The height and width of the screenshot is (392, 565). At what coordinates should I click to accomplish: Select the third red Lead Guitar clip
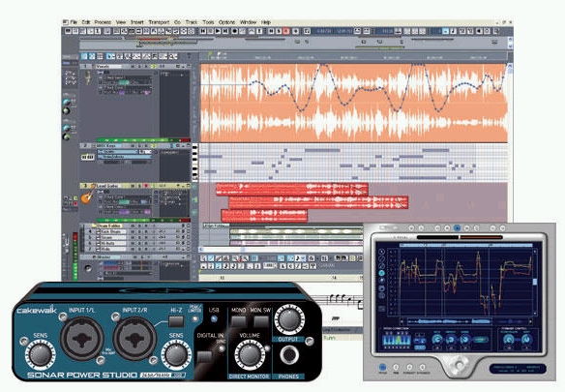point(264,215)
